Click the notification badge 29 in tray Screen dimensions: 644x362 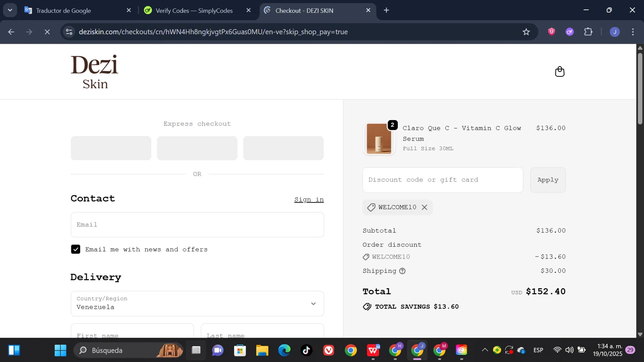point(630,350)
